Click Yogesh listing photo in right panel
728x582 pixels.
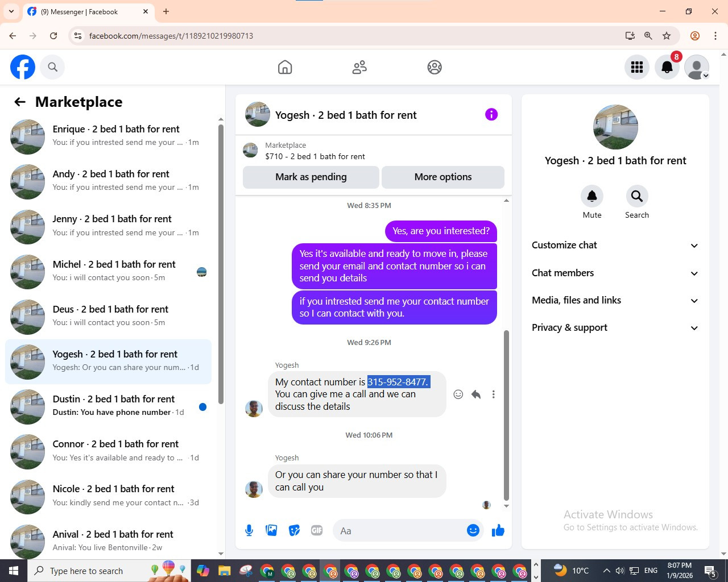615,127
